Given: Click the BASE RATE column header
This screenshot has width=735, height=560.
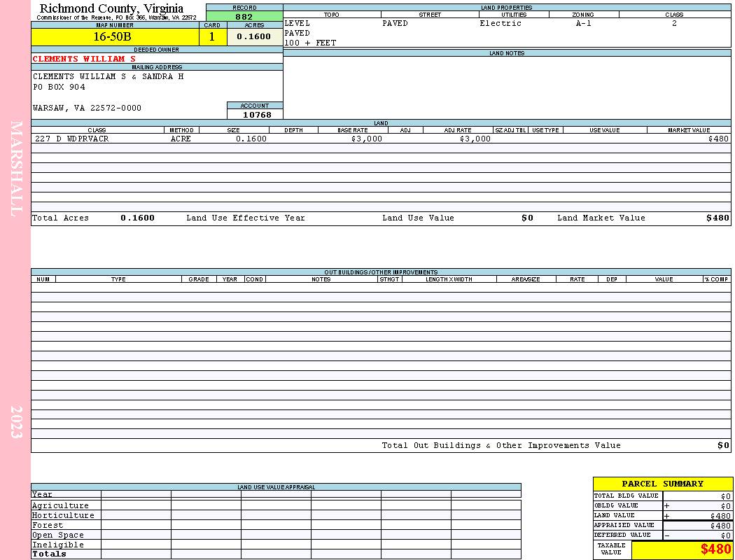Looking at the screenshot, I should point(353,130).
